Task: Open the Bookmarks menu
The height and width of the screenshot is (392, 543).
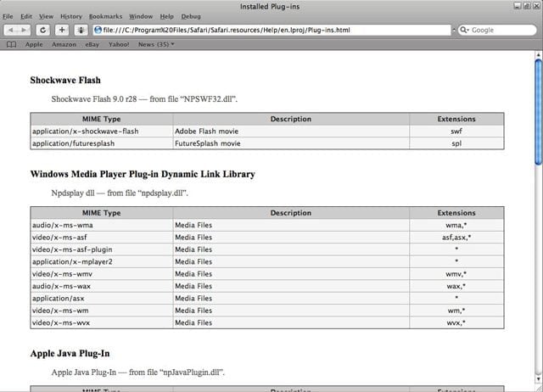Action: [105, 16]
